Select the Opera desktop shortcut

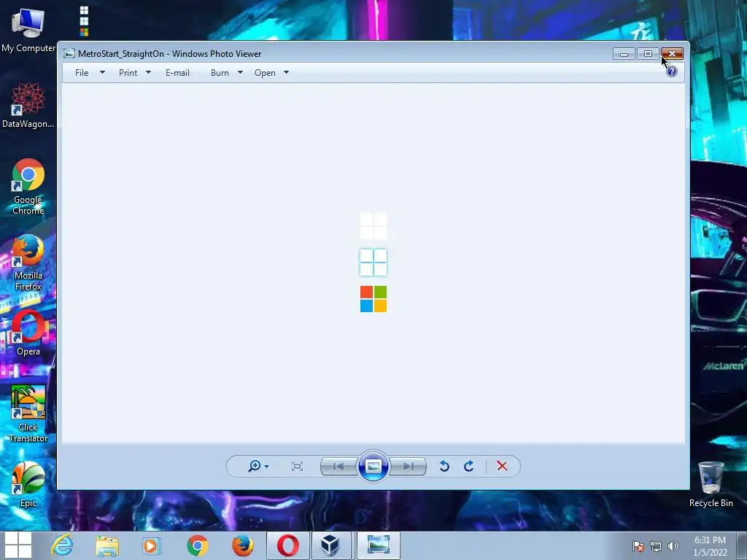tap(28, 332)
